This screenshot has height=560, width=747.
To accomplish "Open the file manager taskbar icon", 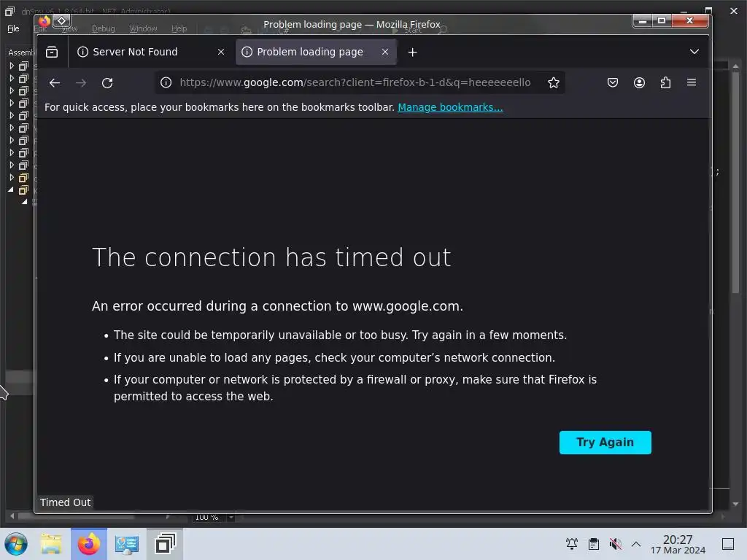I will click(x=51, y=544).
